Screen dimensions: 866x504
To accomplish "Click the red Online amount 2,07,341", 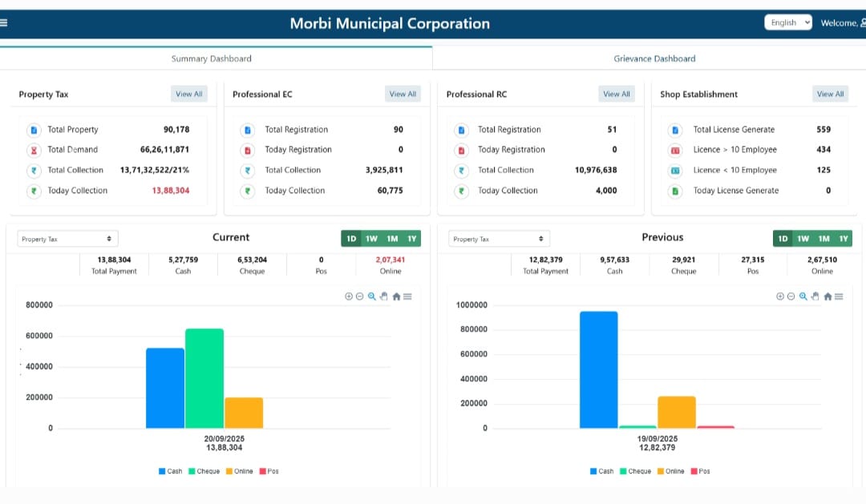I will [391, 260].
